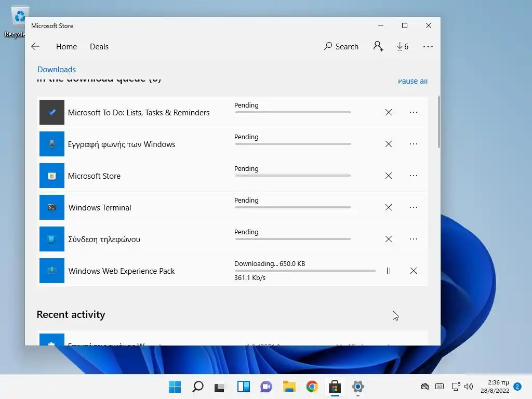This screenshot has width=532, height=399.
Task: Click the Pause all link
Action: coord(413,81)
